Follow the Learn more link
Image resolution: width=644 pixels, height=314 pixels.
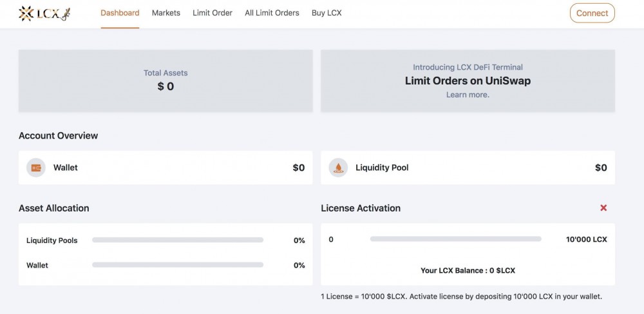(468, 95)
